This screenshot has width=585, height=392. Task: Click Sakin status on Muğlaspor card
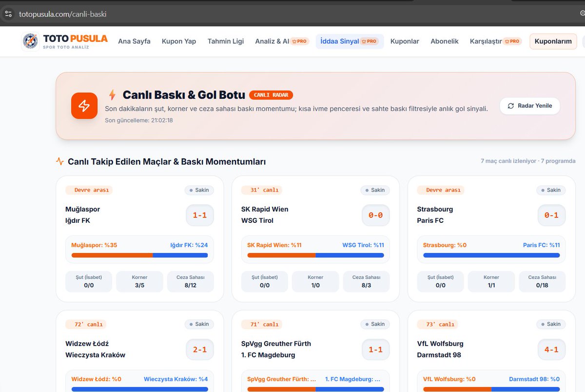[199, 190]
